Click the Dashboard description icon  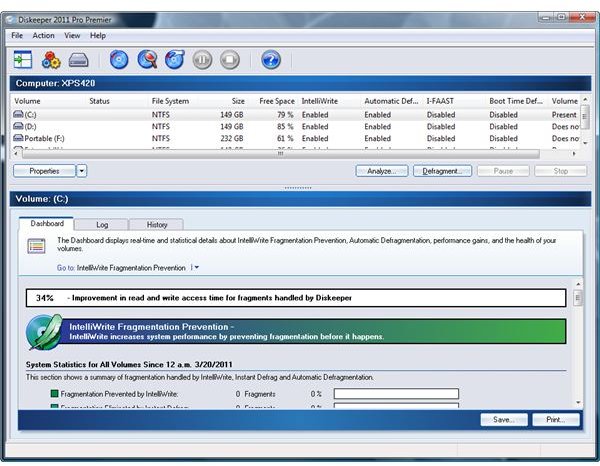click(36, 246)
